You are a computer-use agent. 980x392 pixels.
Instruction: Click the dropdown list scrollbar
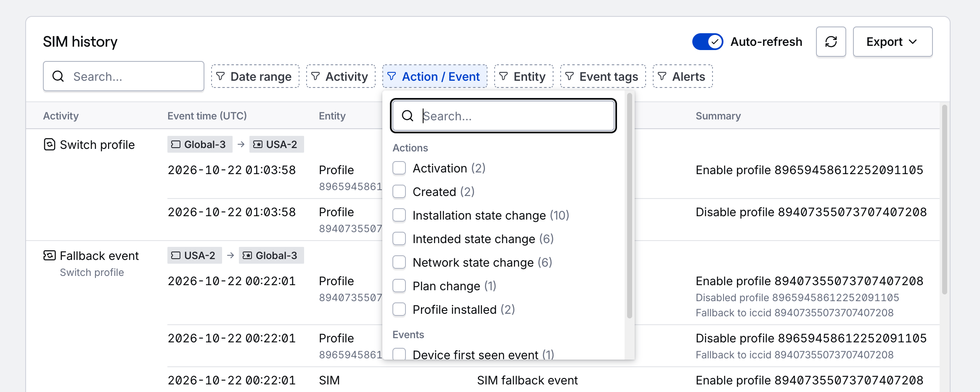629,206
